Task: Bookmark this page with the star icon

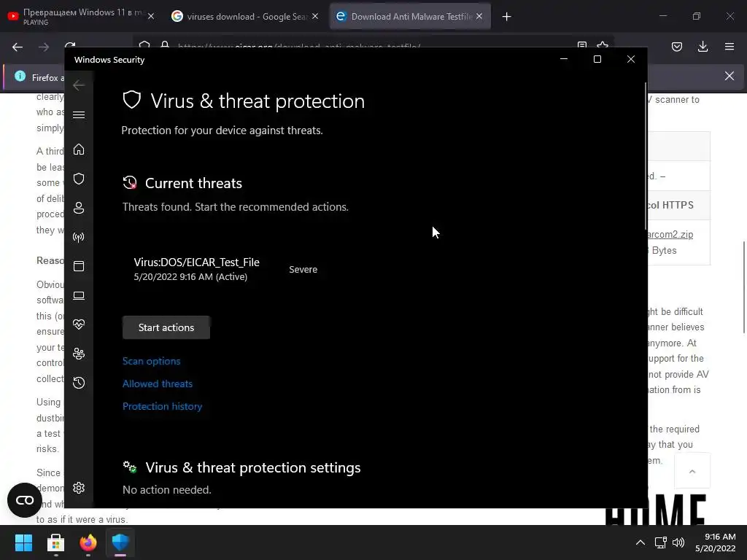Action: click(603, 45)
